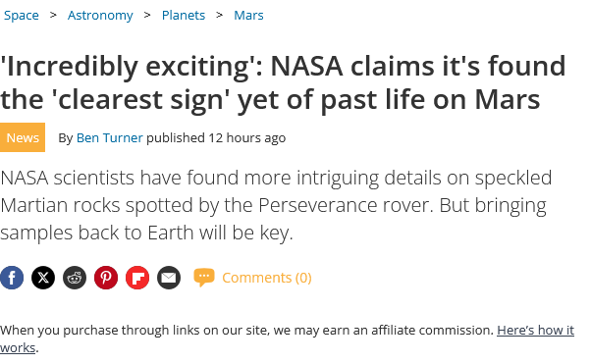Share article on Facebook
The height and width of the screenshot is (364, 591).
pyautogui.click(x=12, y=278)
